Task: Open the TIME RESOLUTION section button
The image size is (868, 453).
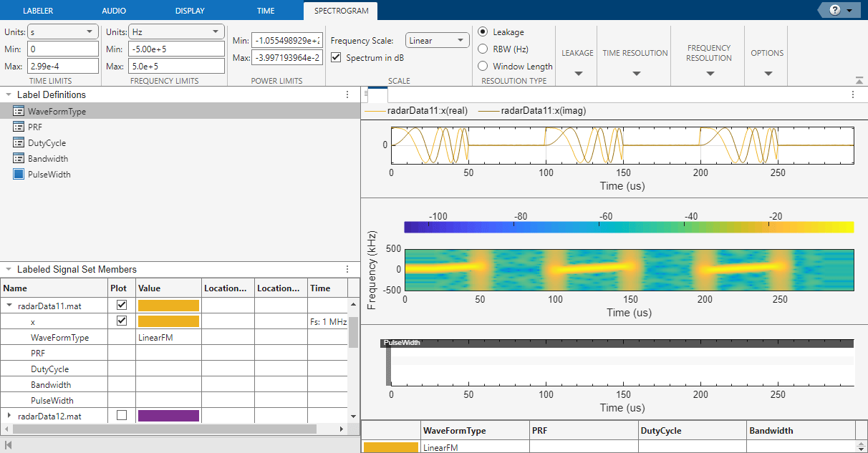Action: [635, 61]
